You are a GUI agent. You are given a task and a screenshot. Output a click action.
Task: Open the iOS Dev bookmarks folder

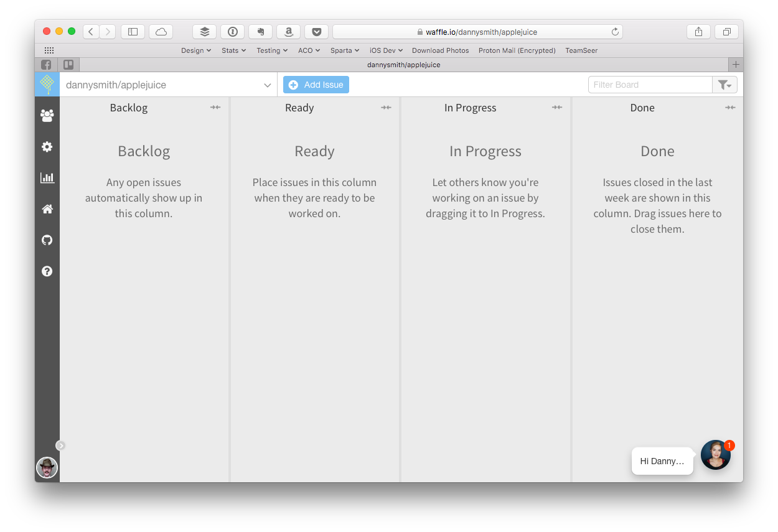tap(386, 50)
